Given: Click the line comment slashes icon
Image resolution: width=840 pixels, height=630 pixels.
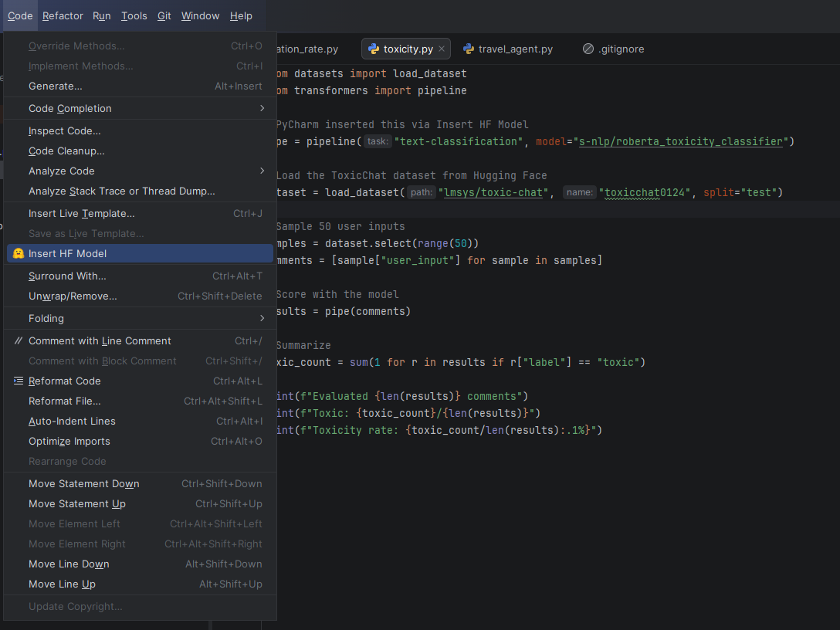Looking at the screenshot, I should tap(19, 340).
